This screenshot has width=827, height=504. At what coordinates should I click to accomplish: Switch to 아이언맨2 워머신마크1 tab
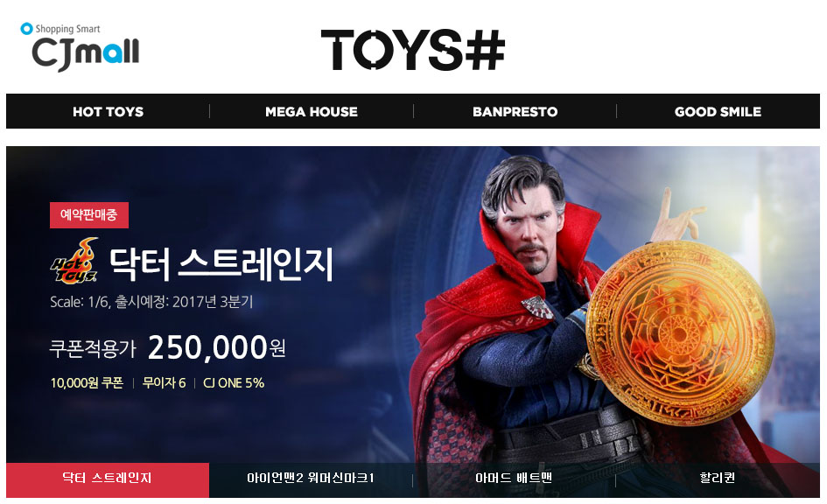[311, 478]
